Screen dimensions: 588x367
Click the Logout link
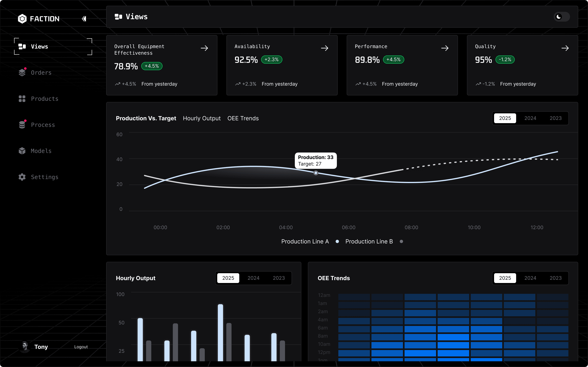click(x=81, y=347)
